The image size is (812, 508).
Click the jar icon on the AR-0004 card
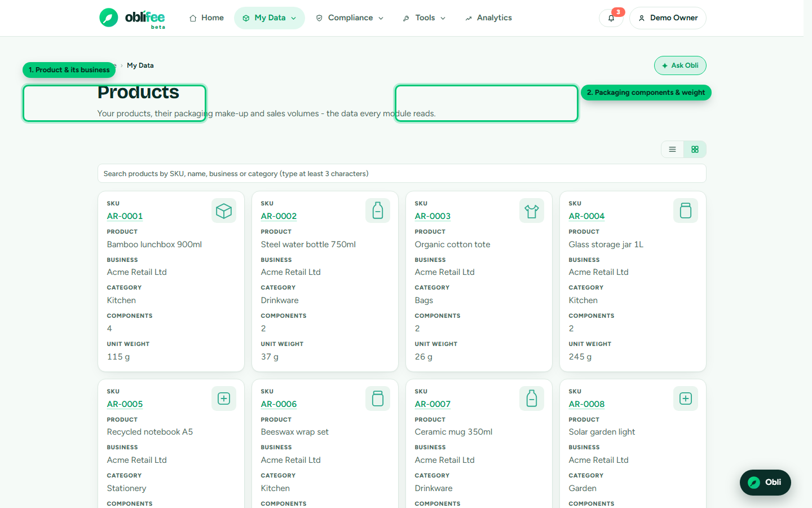(686, 211)
